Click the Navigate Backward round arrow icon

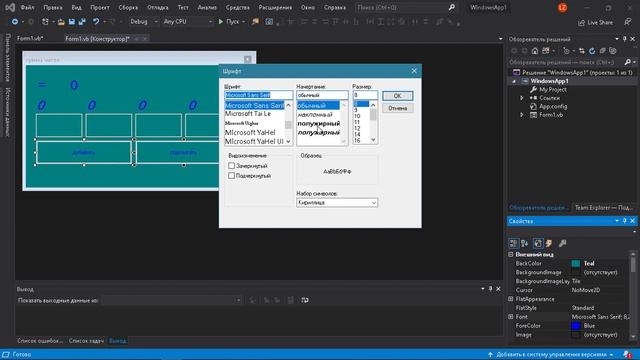point(14,22)
